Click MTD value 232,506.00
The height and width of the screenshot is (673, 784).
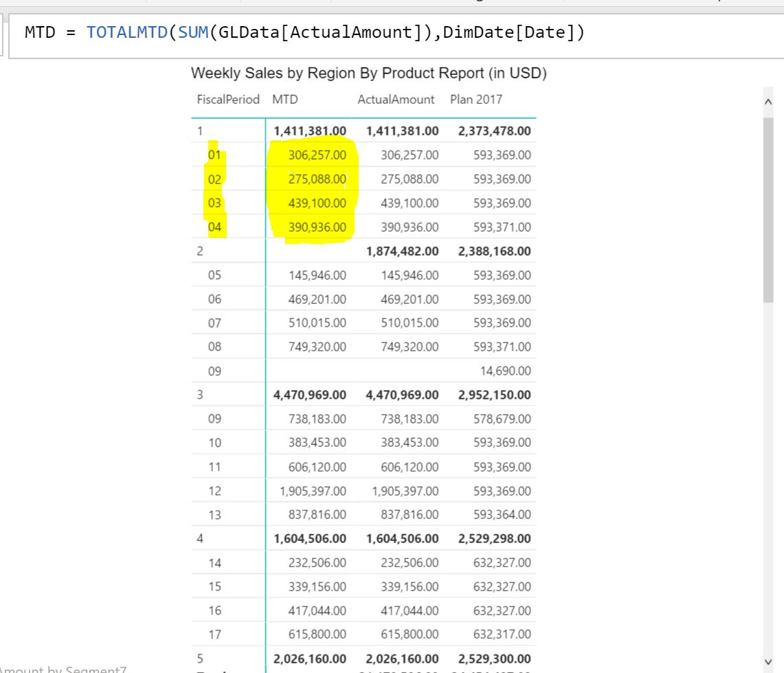tap(317, 562)
